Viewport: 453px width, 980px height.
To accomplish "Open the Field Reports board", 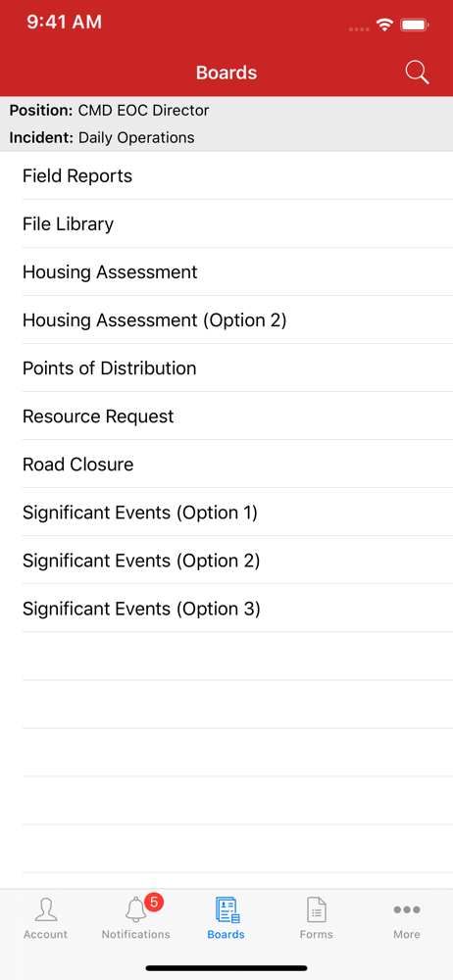I will pos(226,176).
